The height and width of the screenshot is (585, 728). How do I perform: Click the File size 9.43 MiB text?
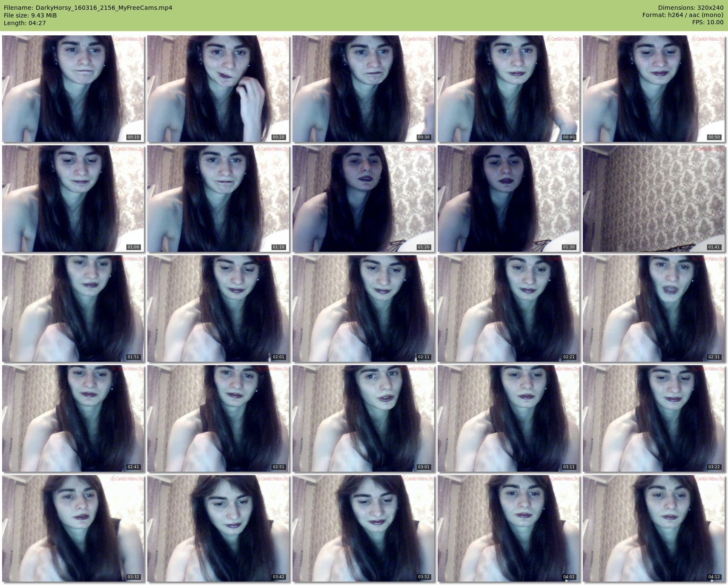pyautogui.click(x=30, y=15)
